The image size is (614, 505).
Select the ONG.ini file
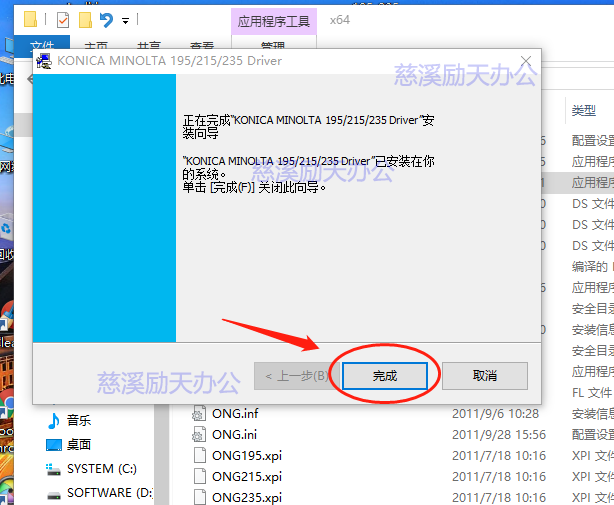tap(234, 434)
